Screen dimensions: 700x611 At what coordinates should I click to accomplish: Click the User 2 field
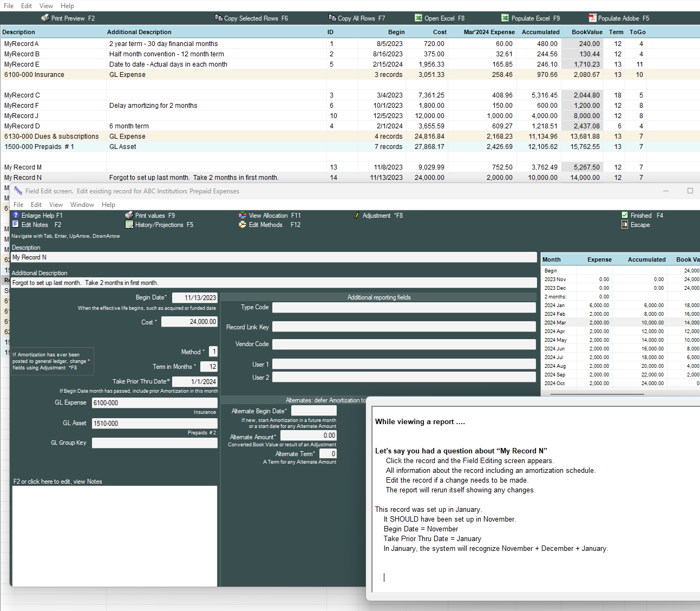[404, 377]
